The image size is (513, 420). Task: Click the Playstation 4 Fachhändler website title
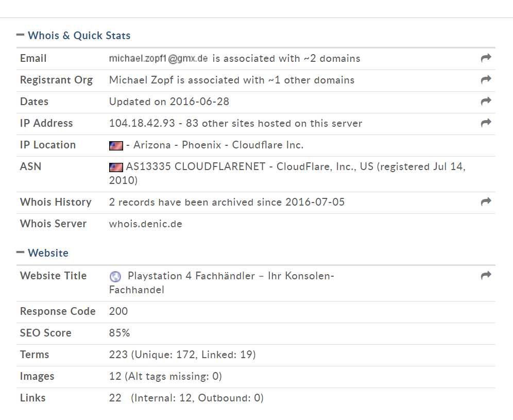tap(221, 282)
